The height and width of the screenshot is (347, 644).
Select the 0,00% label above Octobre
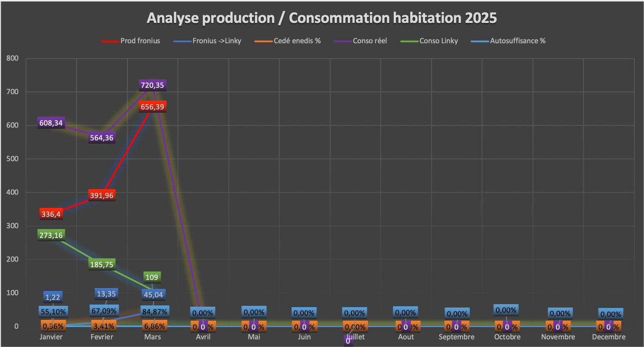[x=506, y=310]
